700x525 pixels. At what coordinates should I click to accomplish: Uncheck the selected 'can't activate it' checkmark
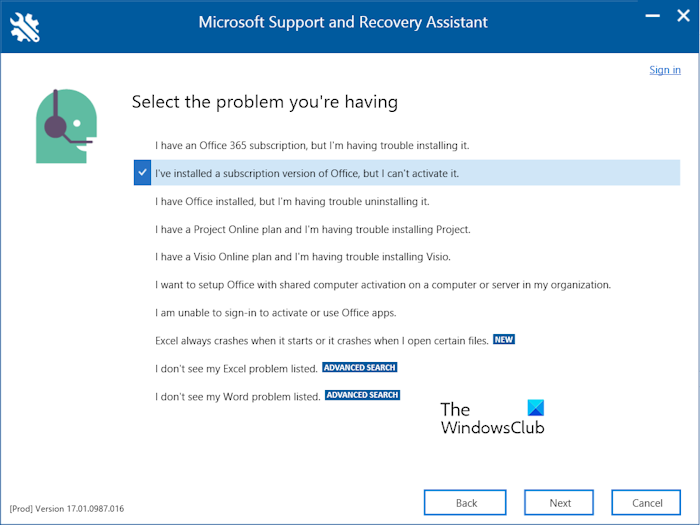point(142,173)
